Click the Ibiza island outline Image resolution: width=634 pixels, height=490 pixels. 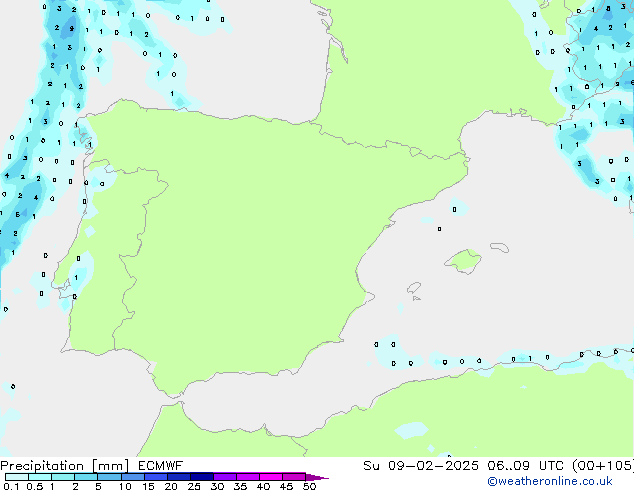(x=414, y=288)
